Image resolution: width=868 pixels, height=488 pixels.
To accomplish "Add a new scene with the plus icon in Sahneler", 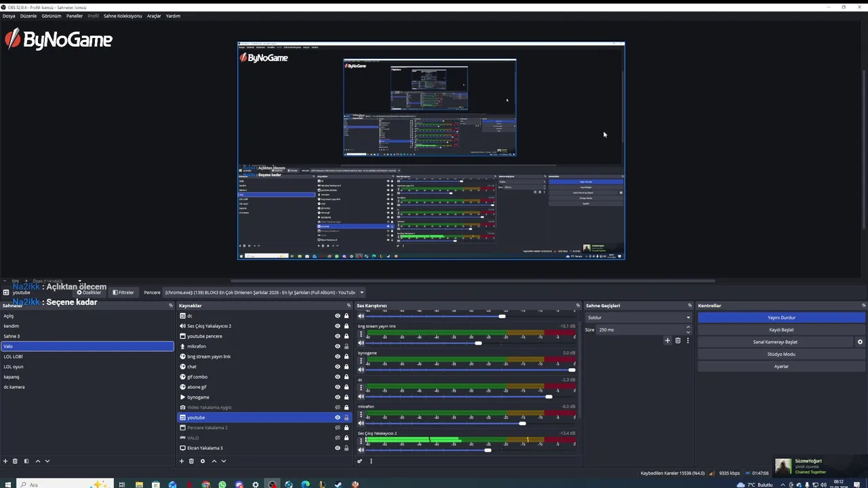I will click(5, 461).
